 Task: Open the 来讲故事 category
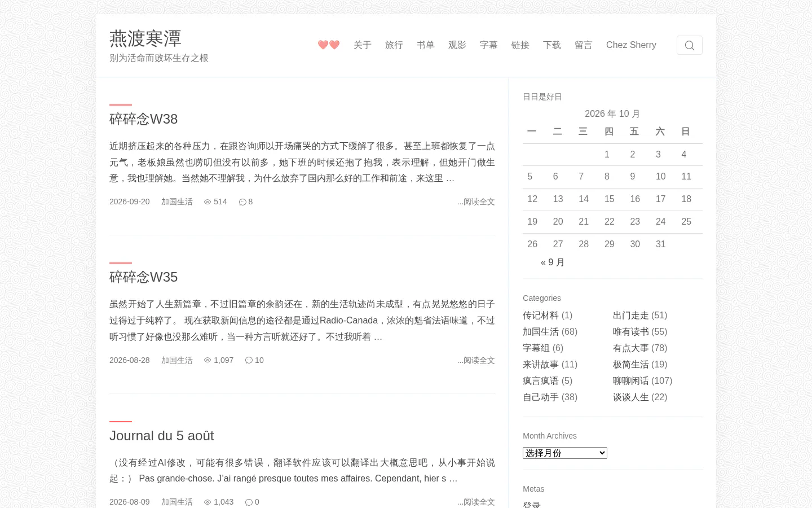pyautogui.click(x=541, y=365)
